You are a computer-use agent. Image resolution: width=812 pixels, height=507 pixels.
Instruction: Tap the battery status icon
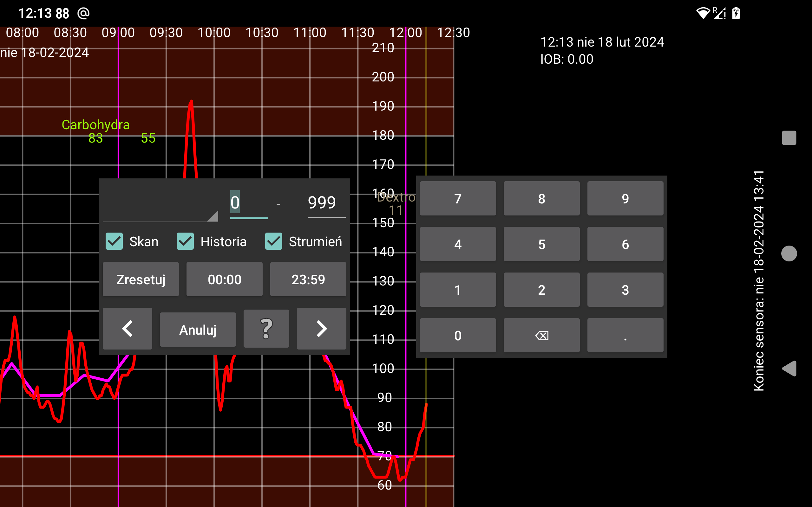pyautogui.click(x=736, y=13)
